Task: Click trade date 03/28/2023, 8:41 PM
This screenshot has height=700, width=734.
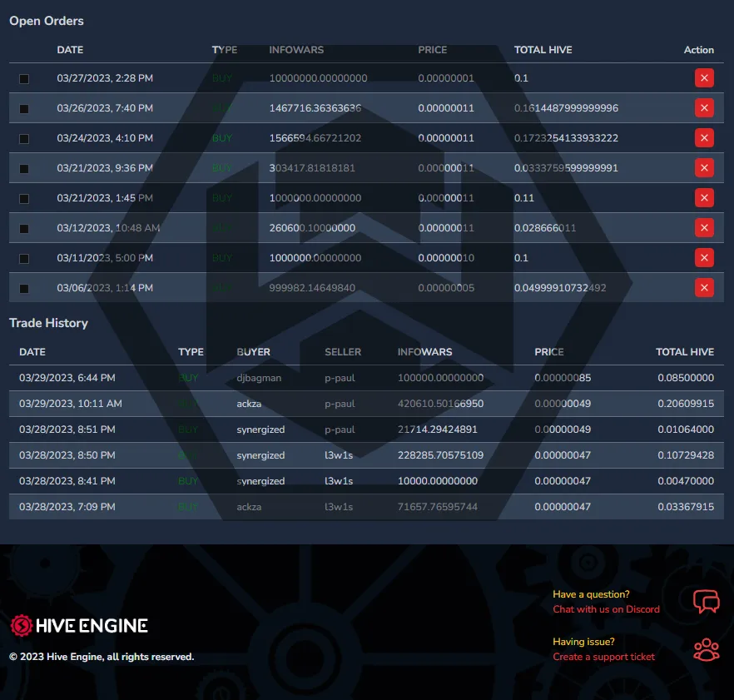Action: tap(67, 481)
